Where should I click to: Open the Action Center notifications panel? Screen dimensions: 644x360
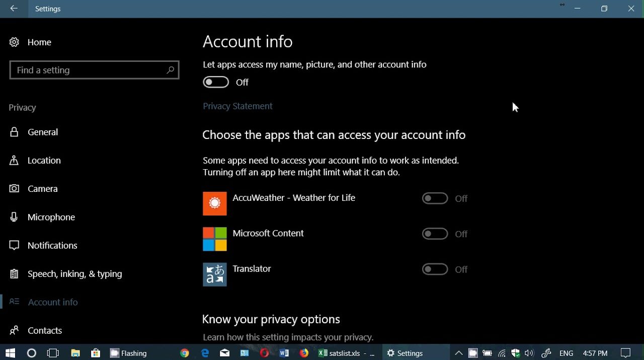click(x=625, y=353)
